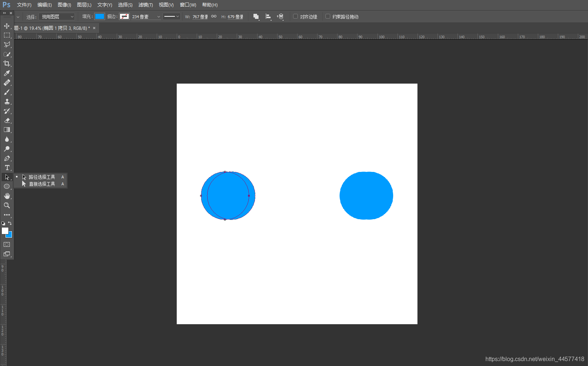588x366 pixels.
Task: Select the Clone Stamp tool
Action: 7,101
